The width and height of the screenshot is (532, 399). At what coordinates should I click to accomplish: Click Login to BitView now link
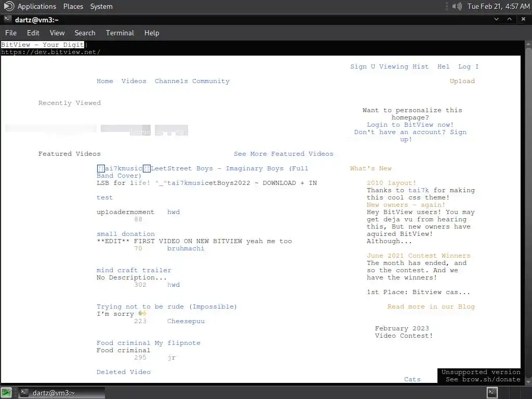[x=410, y=125]
